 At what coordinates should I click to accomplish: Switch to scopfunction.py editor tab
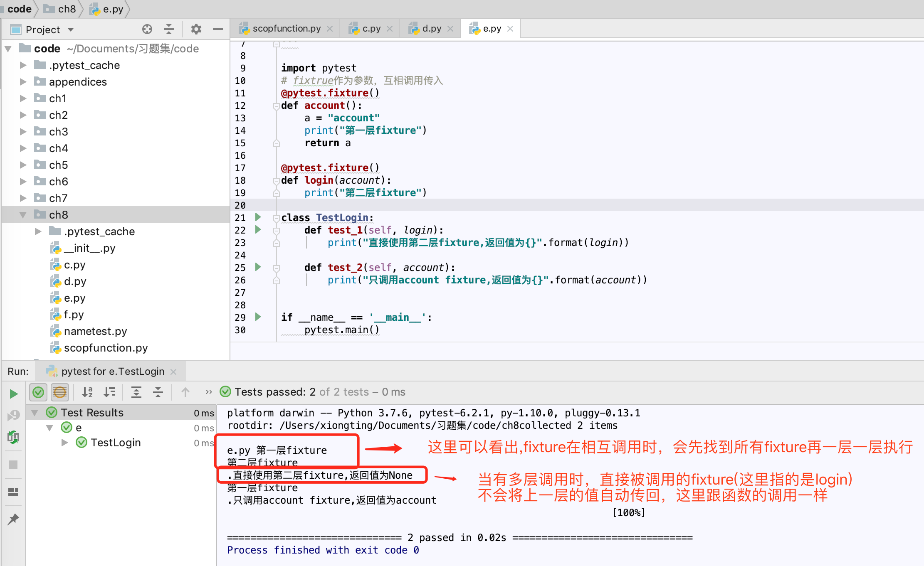click(x=286, y=28)
